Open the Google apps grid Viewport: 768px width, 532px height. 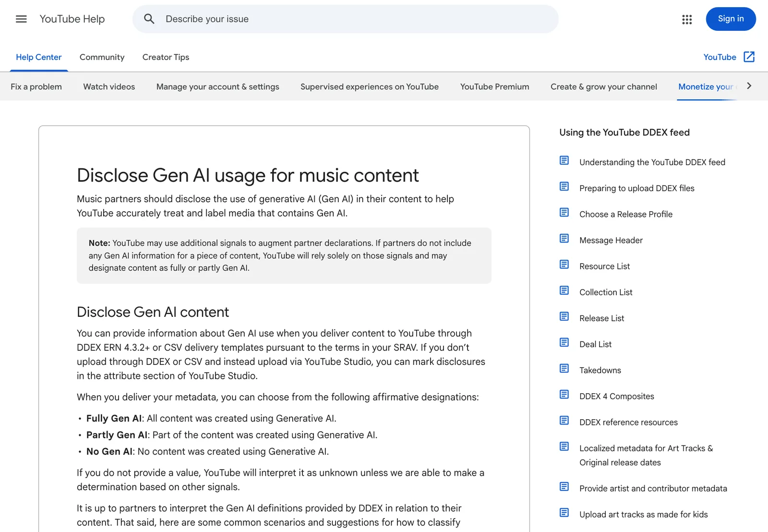click(687, 19)
